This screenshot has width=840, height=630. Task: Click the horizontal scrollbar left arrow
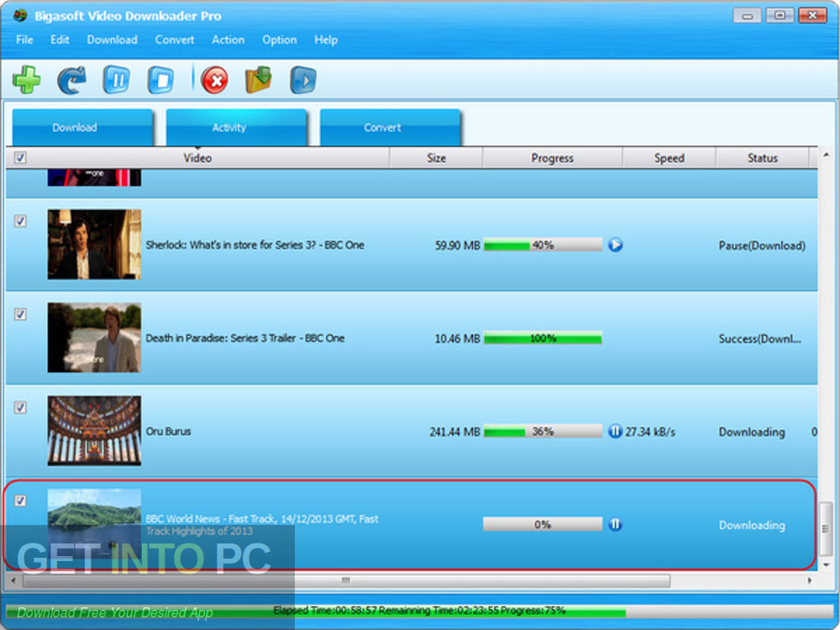[13, 580]
